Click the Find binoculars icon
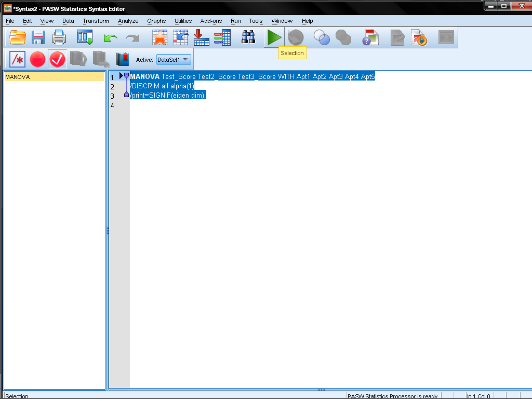 tap(248, 37)
